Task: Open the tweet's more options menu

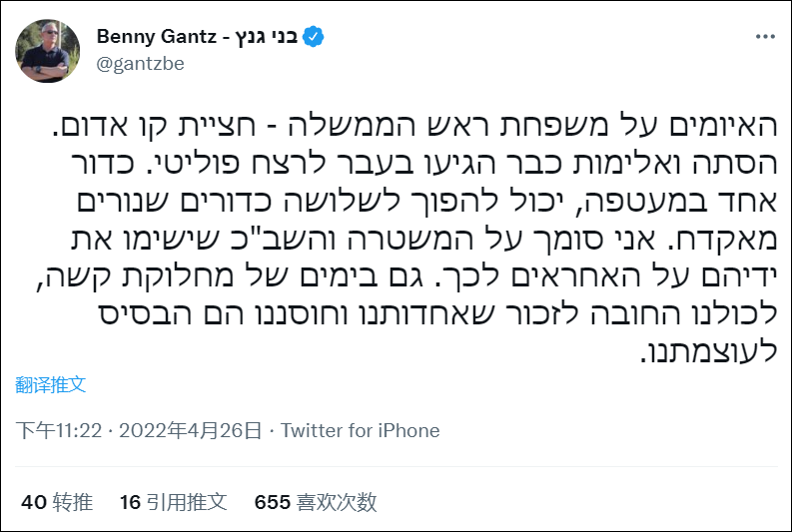Action: tap(764, 37)
